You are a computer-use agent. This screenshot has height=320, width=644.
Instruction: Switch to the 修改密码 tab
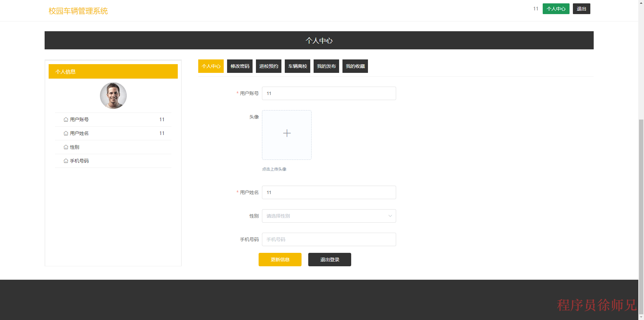point(239,66)
